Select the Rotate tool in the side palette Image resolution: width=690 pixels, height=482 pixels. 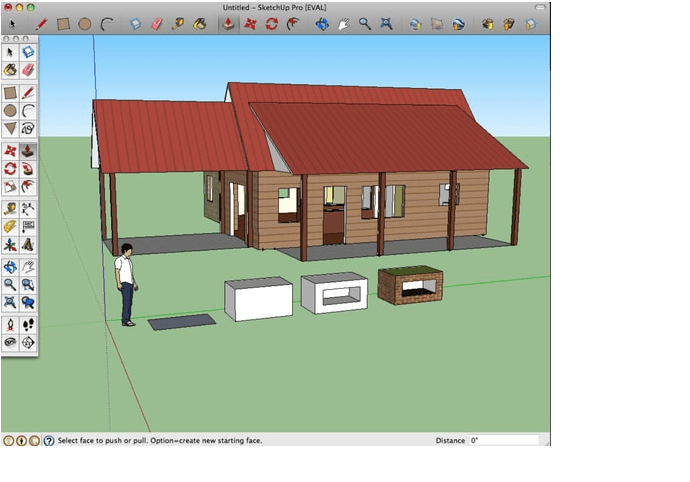coord(10,169)
